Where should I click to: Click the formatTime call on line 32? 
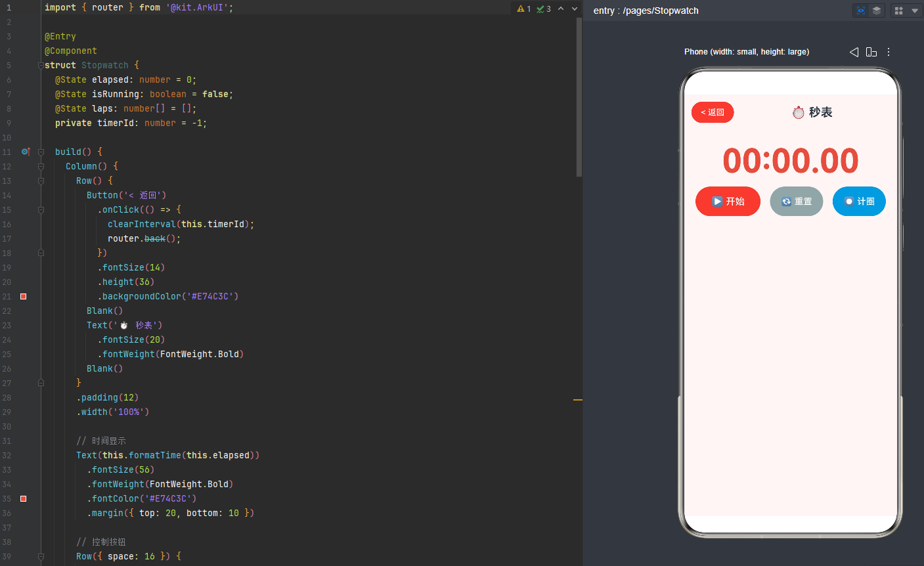pyautogui.click(x=155, y=456)
